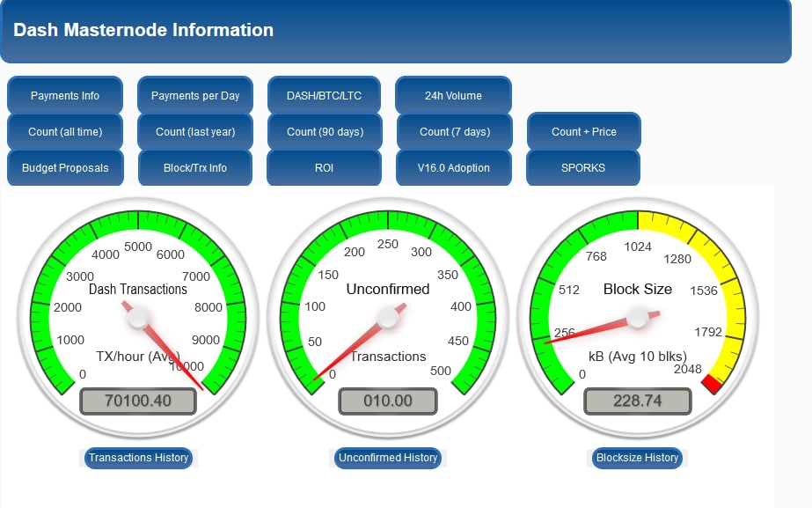Click the needle hub of Unconfirmed gauge
Viewport: 812px width, 508px height.
coord(387,319)
